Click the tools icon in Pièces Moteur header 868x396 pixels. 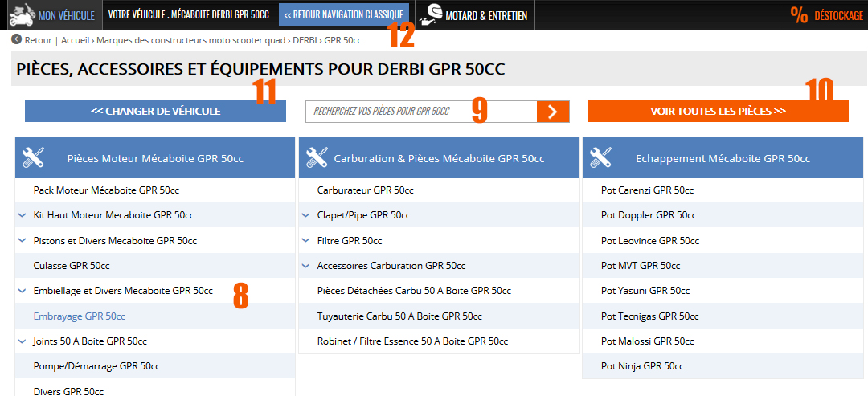(x=34, y=158)
